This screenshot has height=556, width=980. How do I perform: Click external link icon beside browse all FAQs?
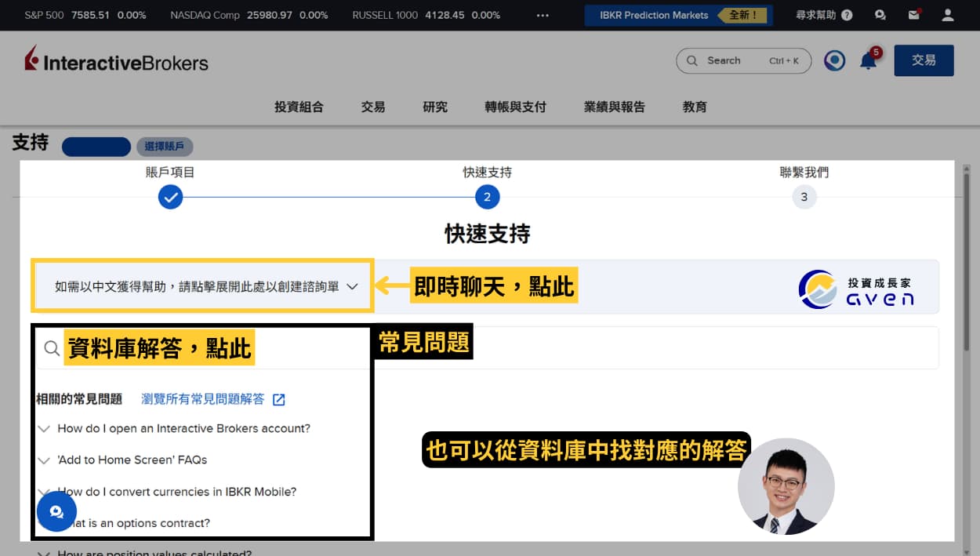click(278, 400)
